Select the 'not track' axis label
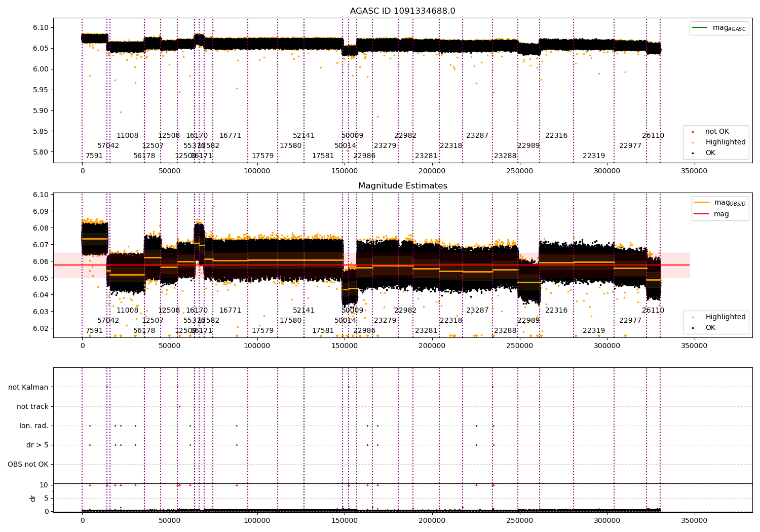Viewport: 760px width, 532px height. (x=32, y=406)
